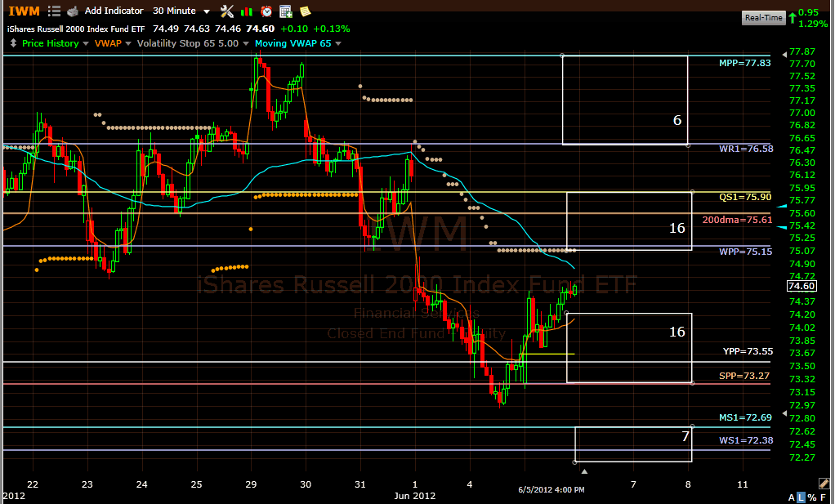Toggle arithmetic scale with the A button
835x504 pixels.
click(x=792, y=497)
